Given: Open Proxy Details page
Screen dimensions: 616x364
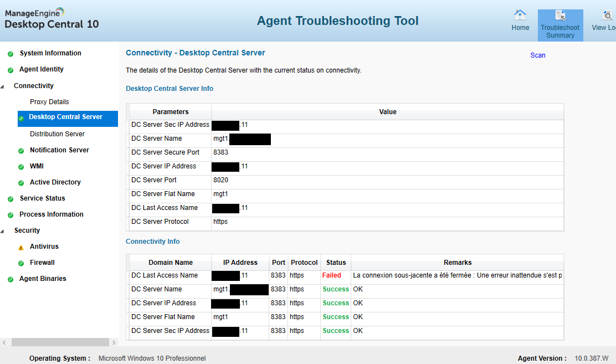Looking at the screenshot, I should pyautogui.click(x=49, y=102).
